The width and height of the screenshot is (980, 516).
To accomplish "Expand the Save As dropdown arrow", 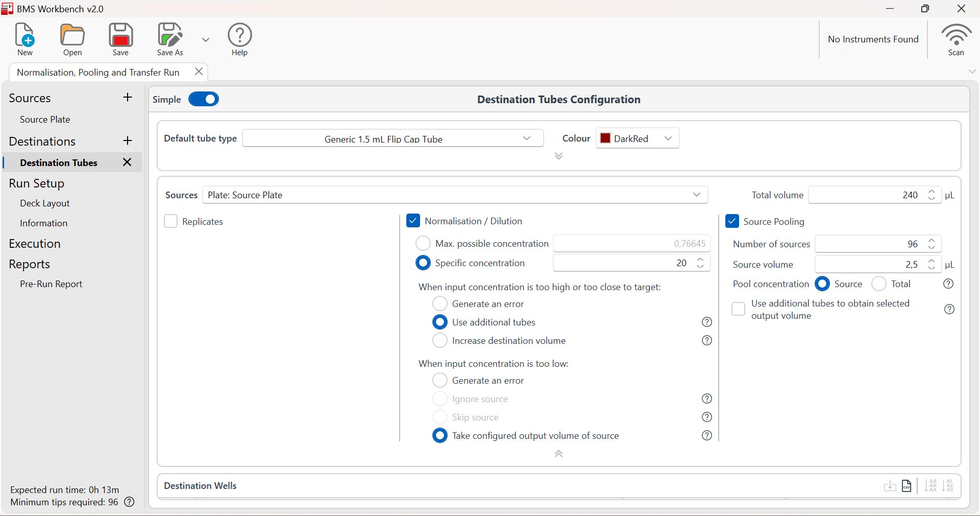I will (206, 39).
